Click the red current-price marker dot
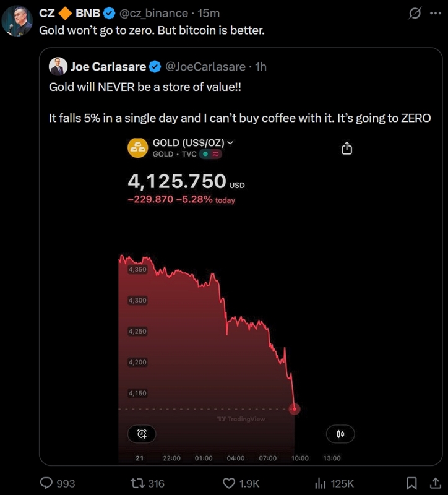 click(x=295, y=409)
